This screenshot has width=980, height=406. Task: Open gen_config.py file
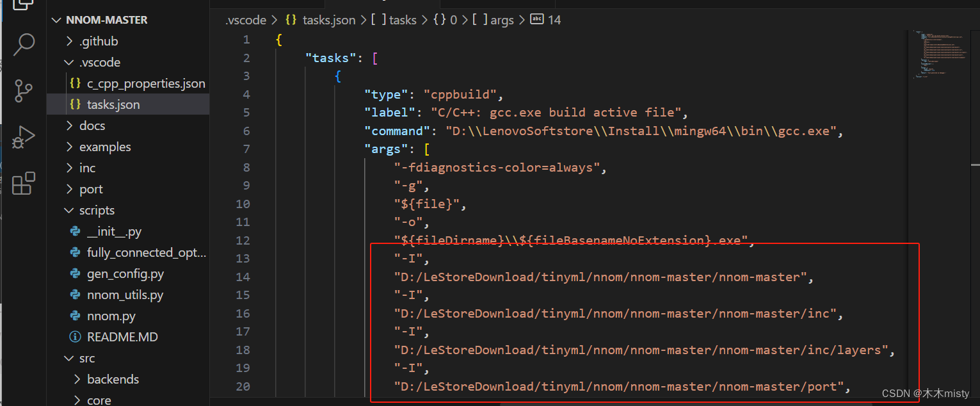coord(125,273)
